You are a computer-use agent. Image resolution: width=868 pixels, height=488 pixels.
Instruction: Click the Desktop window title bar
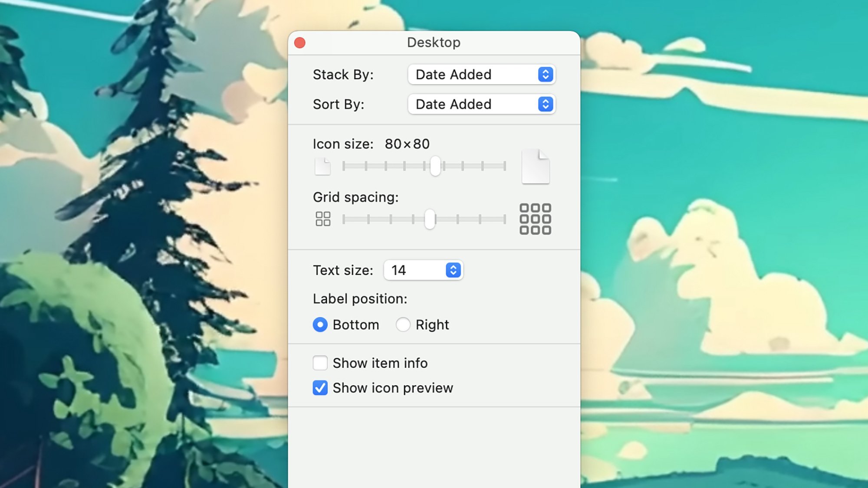click(x=434, y=43)
